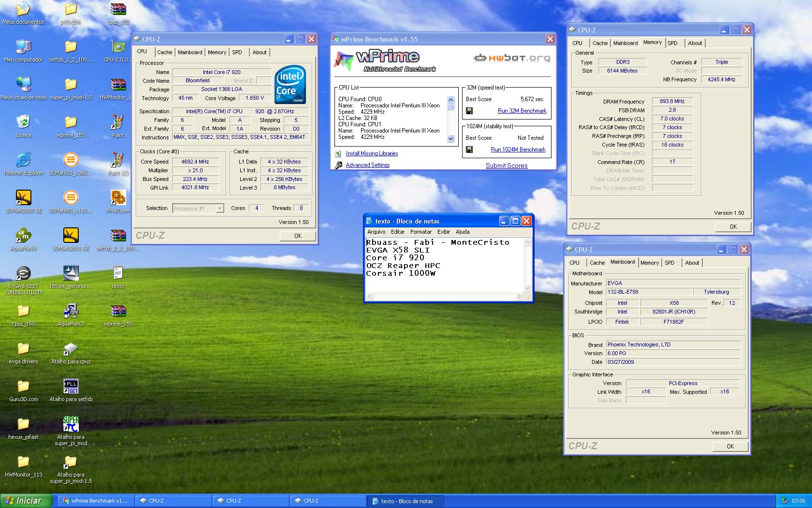Click scroll up arrow in wPrime CPU List
The image size is (812, 508).
450,101
